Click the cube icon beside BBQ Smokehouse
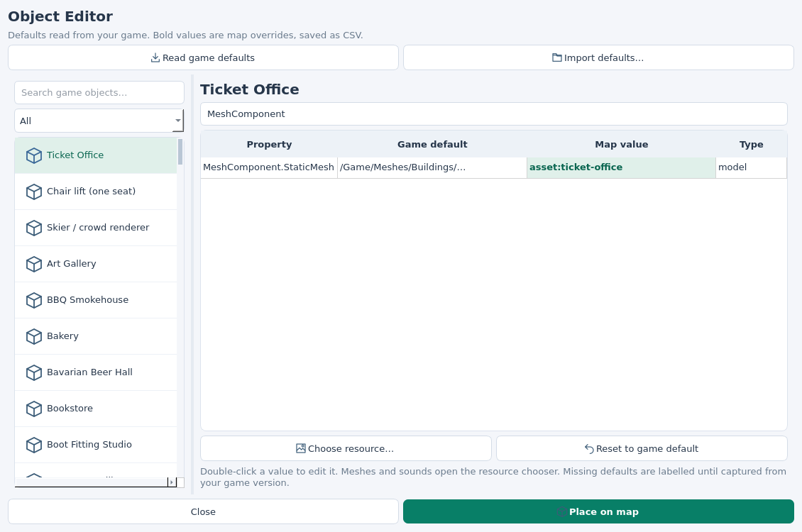Image resolution: width=802 pixels, height=532 pixels. tap(34, 301)
